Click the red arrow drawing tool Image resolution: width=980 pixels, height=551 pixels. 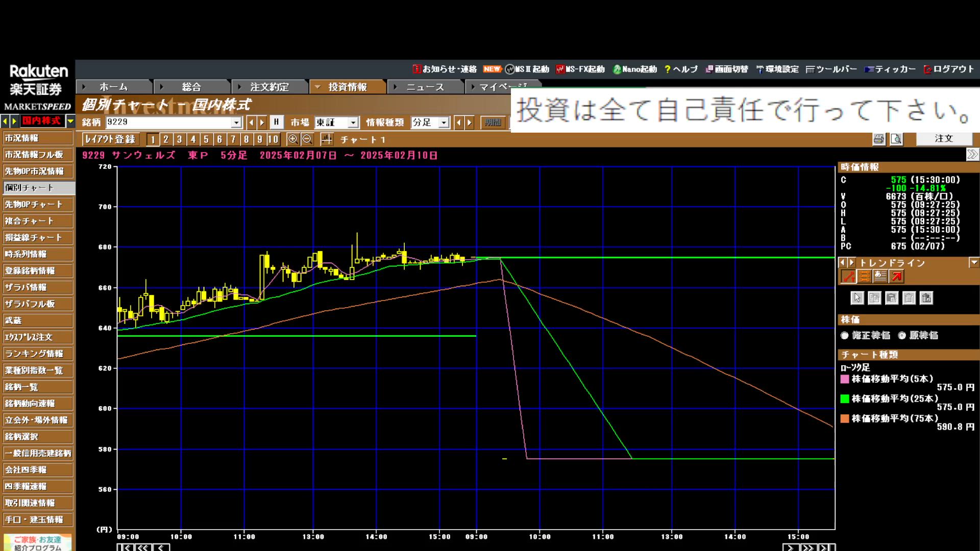click(x=897, y=277)
